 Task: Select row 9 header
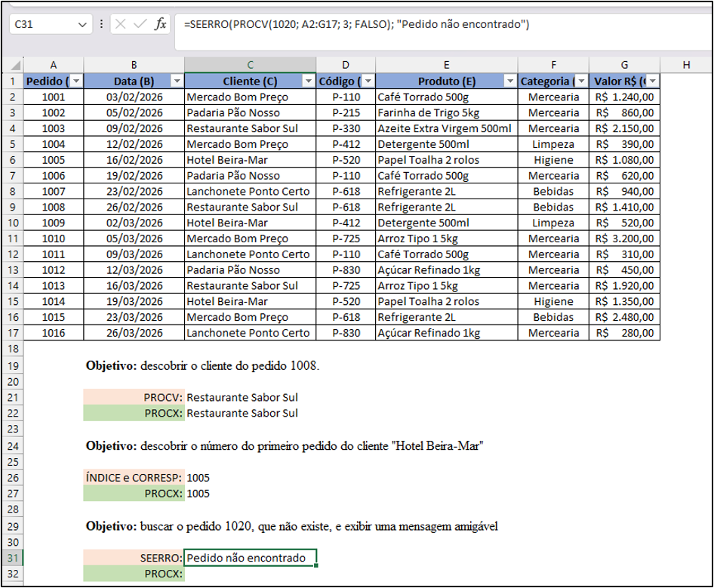point(13,208)
